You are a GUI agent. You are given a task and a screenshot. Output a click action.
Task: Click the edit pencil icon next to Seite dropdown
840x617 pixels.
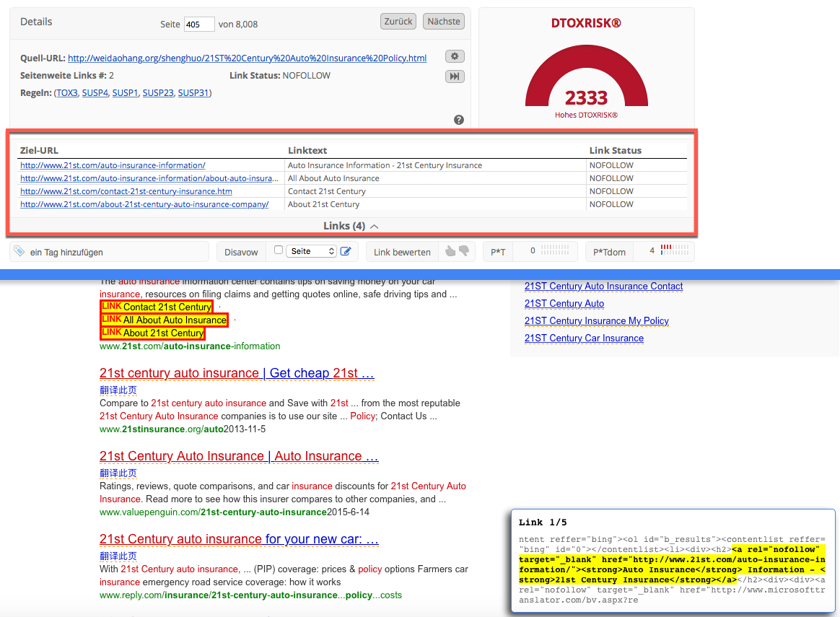point(346,251)
